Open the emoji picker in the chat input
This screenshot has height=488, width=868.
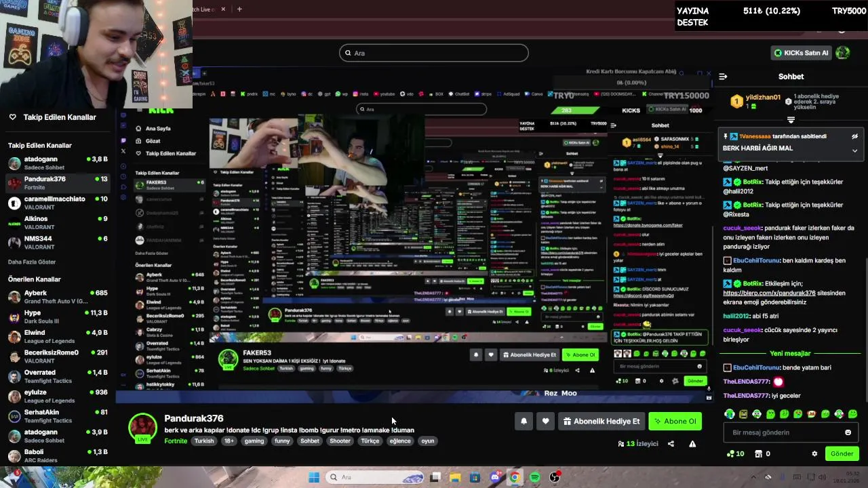[x=848, y=432]
